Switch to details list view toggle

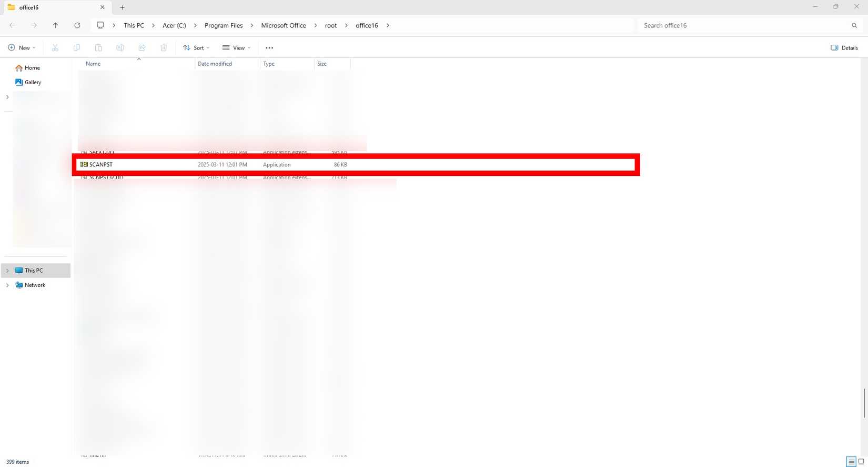851,462
